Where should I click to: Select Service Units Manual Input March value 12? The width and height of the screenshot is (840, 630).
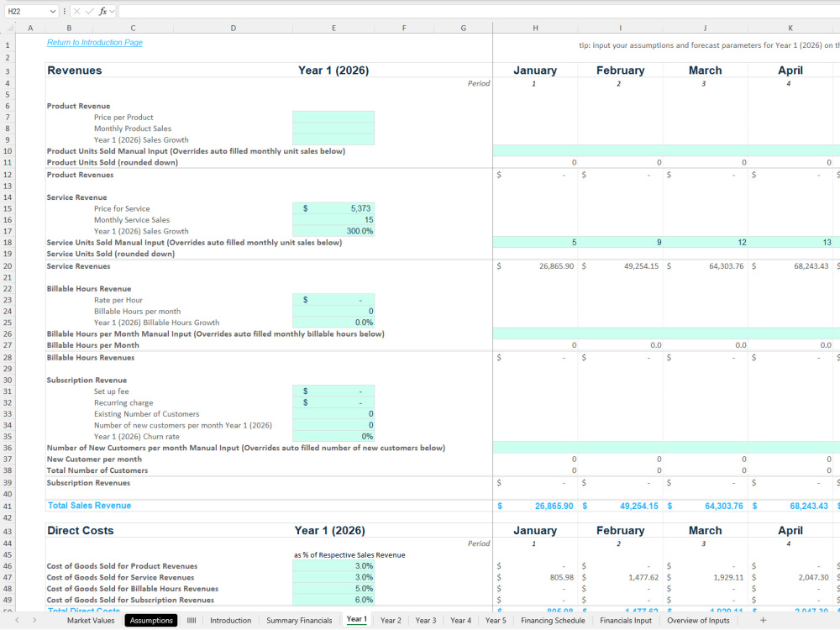coord(705,242)
